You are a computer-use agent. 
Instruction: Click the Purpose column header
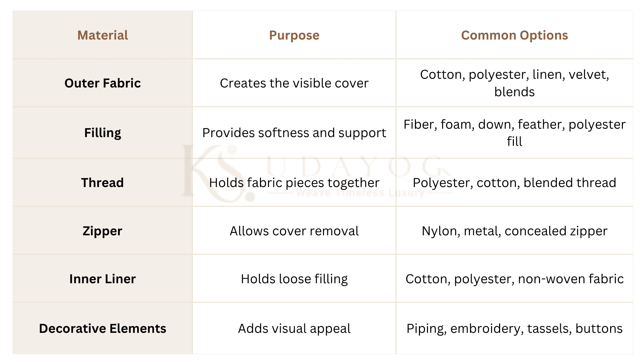click(294, 35)
